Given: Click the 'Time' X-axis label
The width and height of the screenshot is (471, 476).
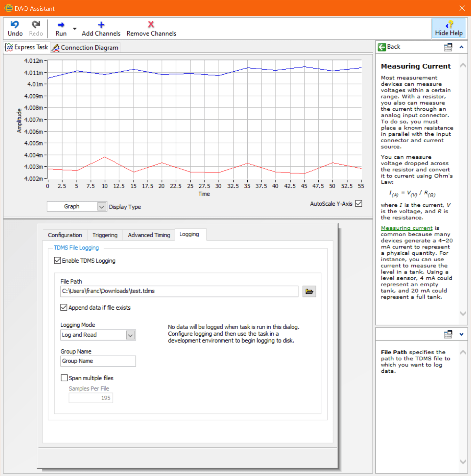Looking at the screenshot, I should click(204, 194).
